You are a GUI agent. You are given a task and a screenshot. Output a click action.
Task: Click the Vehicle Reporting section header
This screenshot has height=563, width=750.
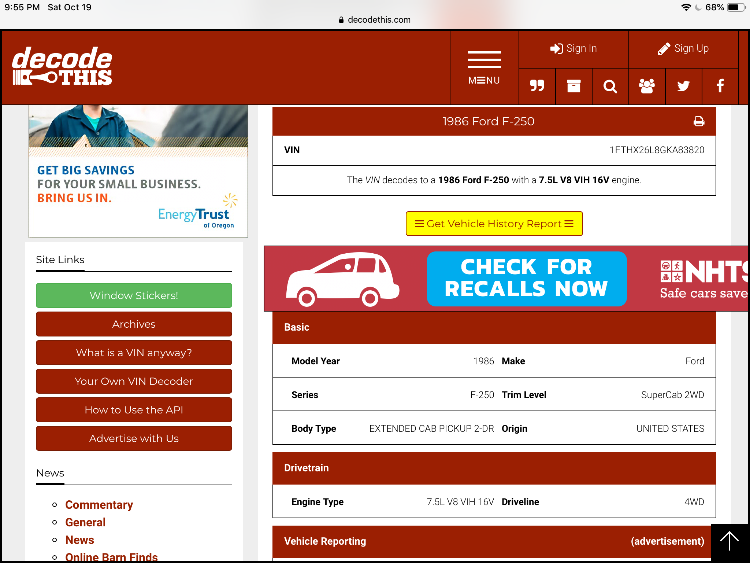[494, 541]
